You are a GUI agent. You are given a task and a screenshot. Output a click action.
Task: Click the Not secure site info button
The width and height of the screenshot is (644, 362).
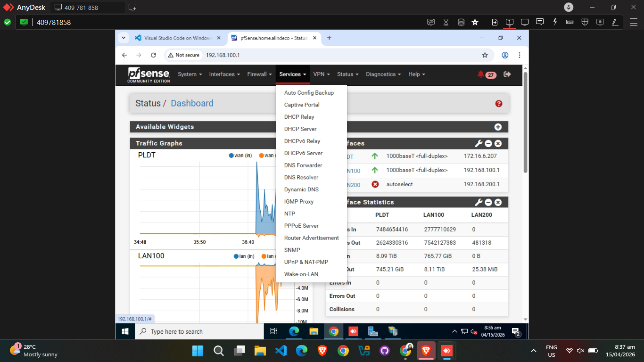click(x=184, y=55)
